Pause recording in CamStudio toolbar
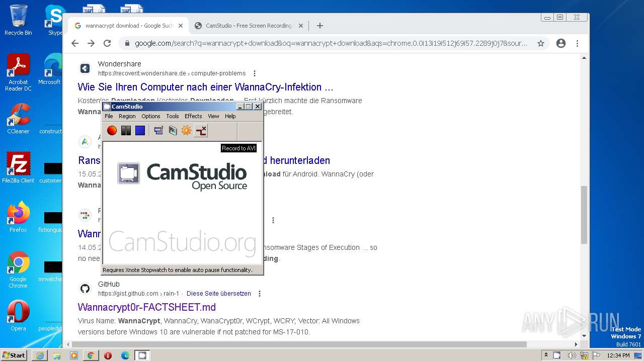644x362 pixels. click(126, 131)
